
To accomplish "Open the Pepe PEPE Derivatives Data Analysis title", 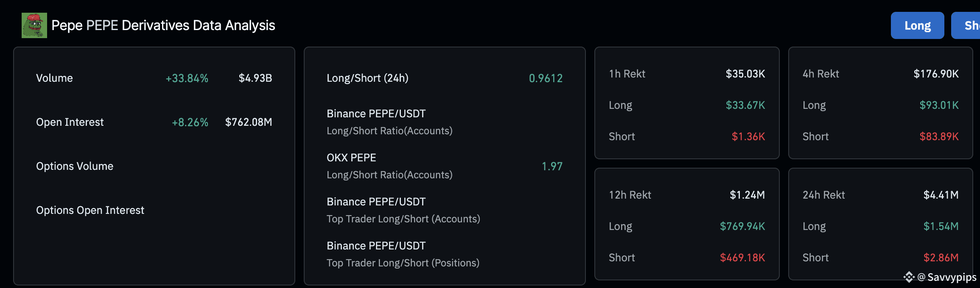I will click(163, 25).
